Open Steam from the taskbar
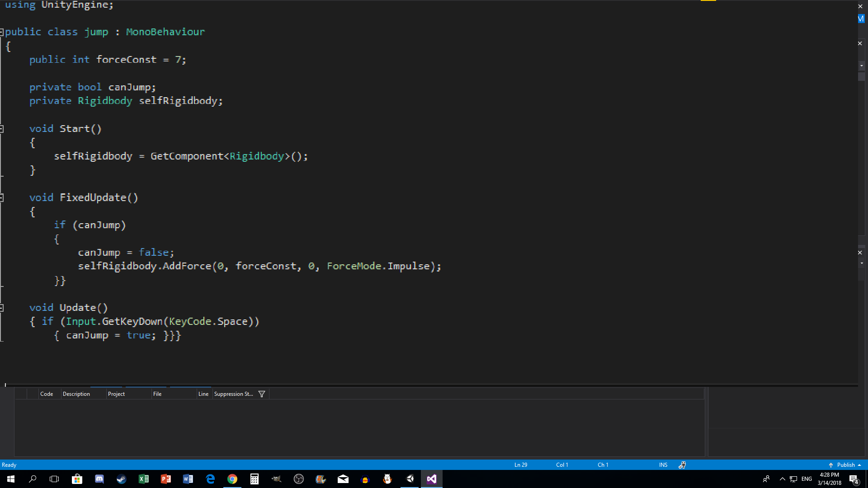The width and height of the screenshot is (868, 488). (x=121, y=479)
